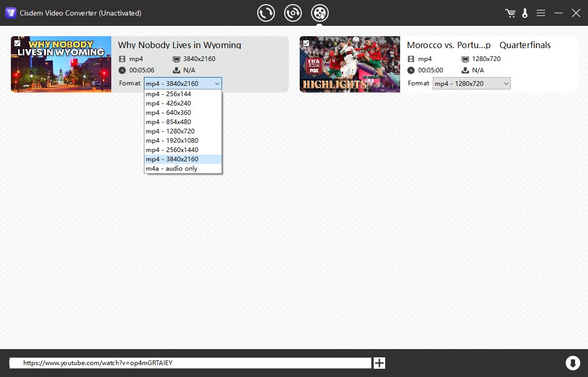Viewport: 588px width, 377px height.
Task: Click the YouTube URL input field
Action: pos(190,363)
